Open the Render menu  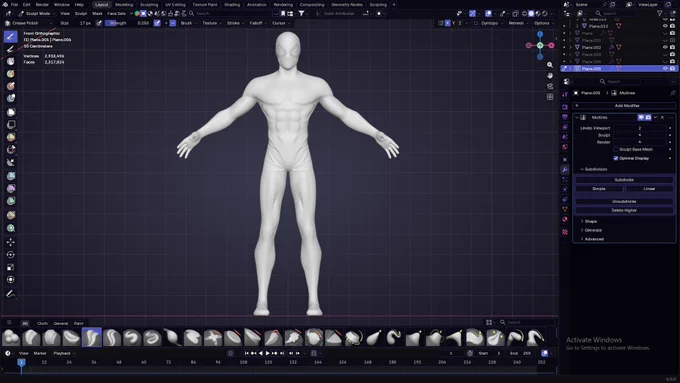click(x=42, y=4)
